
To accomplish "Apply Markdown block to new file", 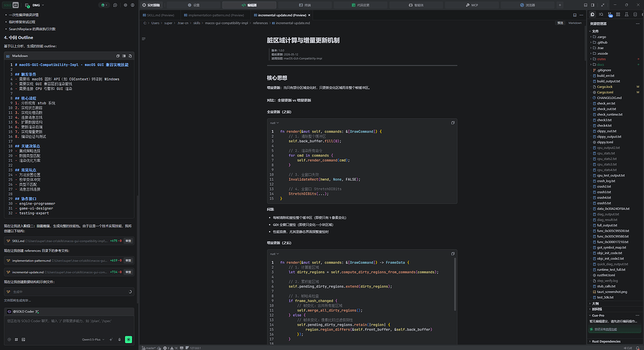I will click(x=130, y=56).
